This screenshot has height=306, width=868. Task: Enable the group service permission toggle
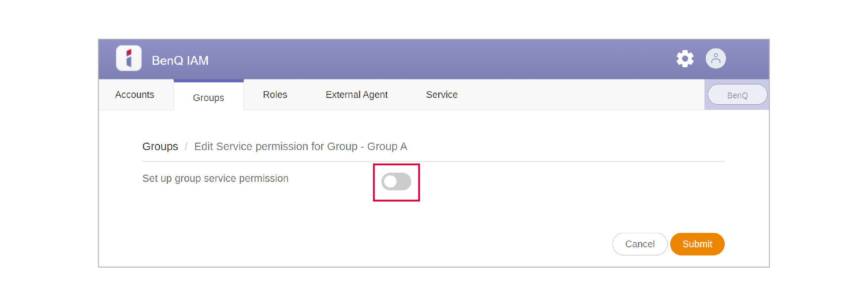coord(396,182)
